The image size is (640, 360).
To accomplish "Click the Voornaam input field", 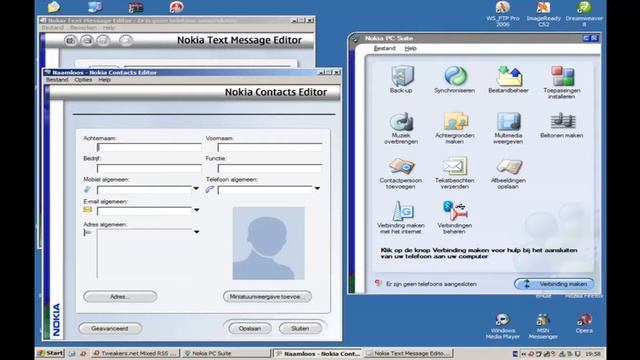I will [270, 147].
